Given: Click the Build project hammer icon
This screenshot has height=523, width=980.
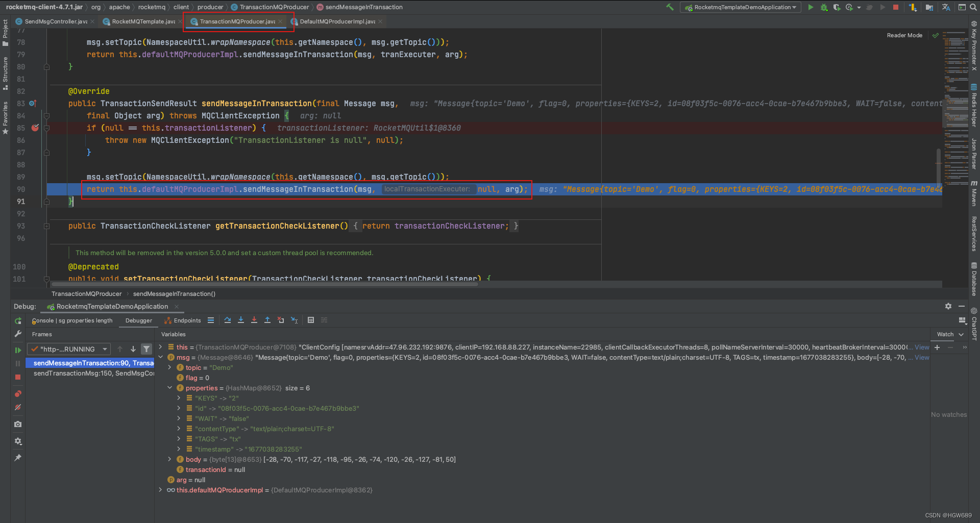Looking at the screenshot, I should (x=670, y=7).
